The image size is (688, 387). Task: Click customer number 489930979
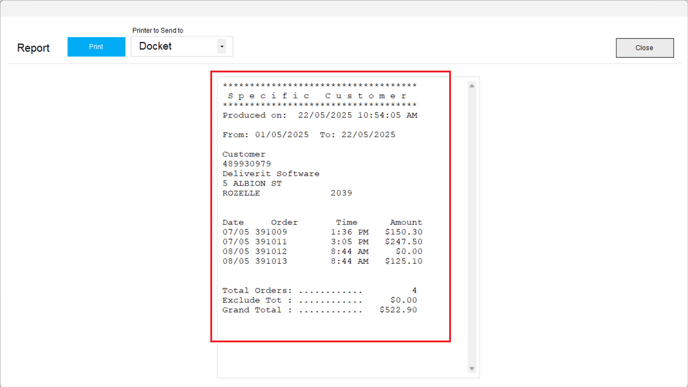coord(247,164)
